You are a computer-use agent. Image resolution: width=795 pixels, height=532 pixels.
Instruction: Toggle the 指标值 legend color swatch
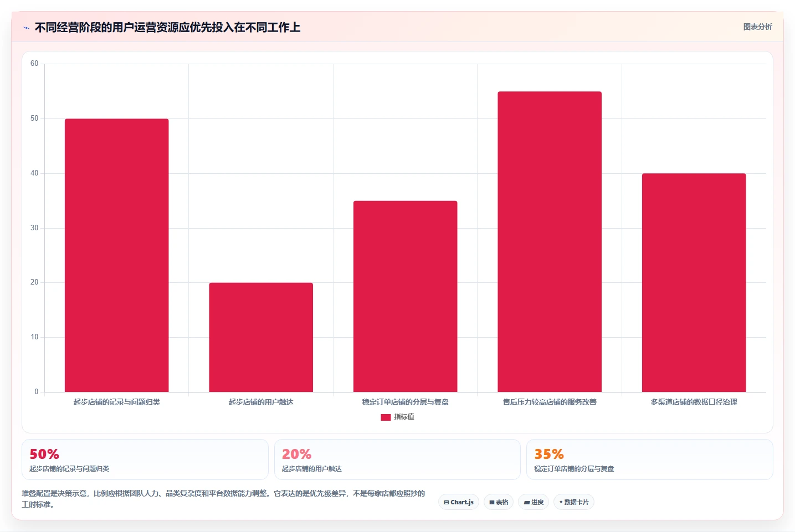tap(386, 417)
